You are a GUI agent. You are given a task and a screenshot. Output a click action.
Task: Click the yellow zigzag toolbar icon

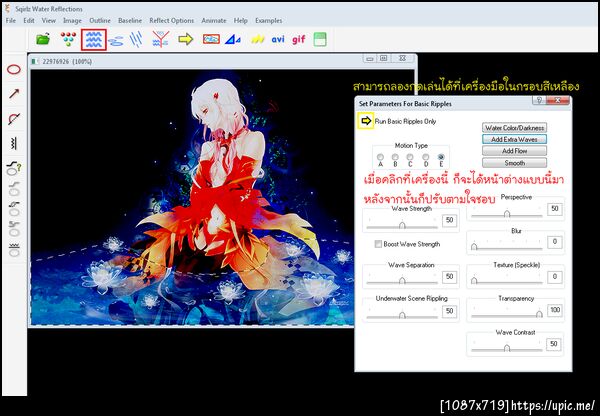(258, 39)
